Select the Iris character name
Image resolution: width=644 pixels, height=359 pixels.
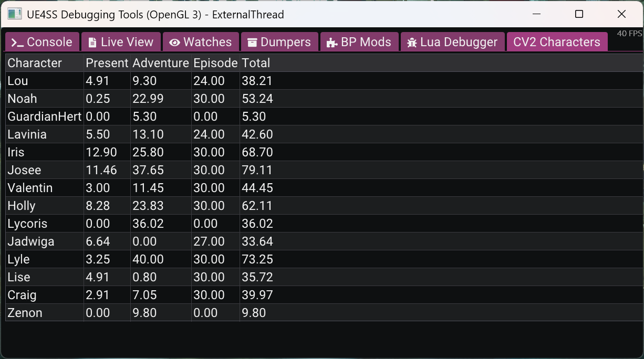(16, 152)
